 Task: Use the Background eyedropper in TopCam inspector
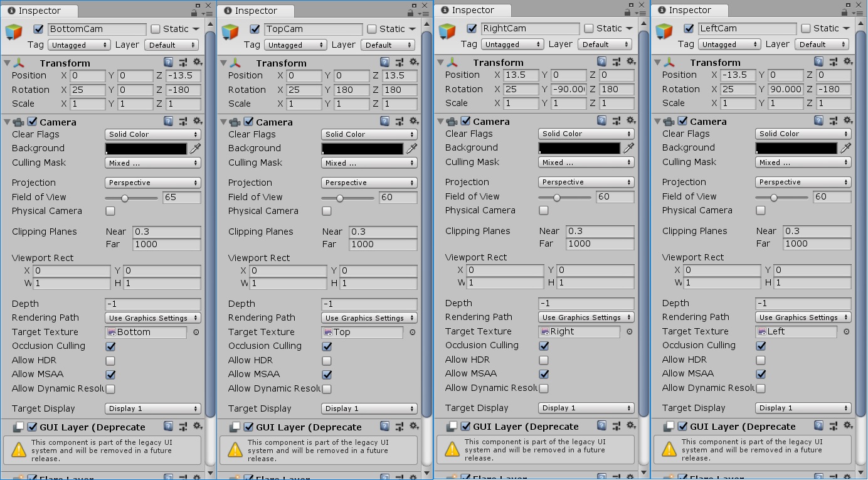(411, 149)
